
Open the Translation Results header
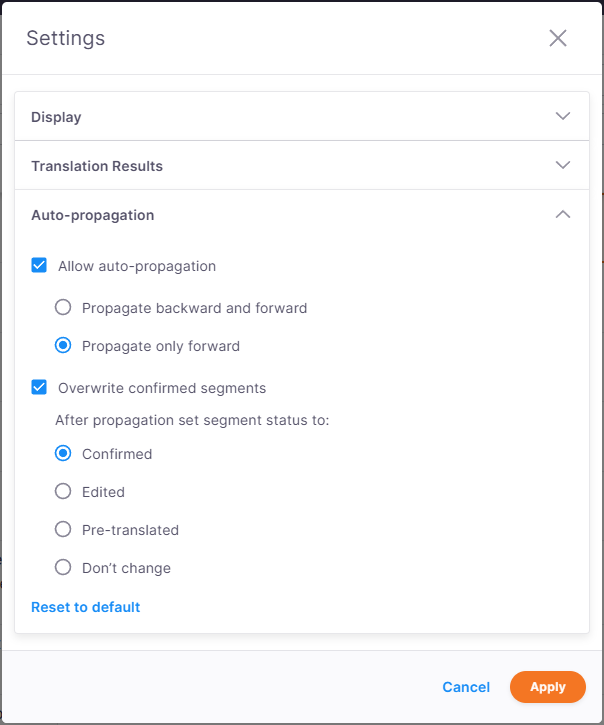(97, 166)
